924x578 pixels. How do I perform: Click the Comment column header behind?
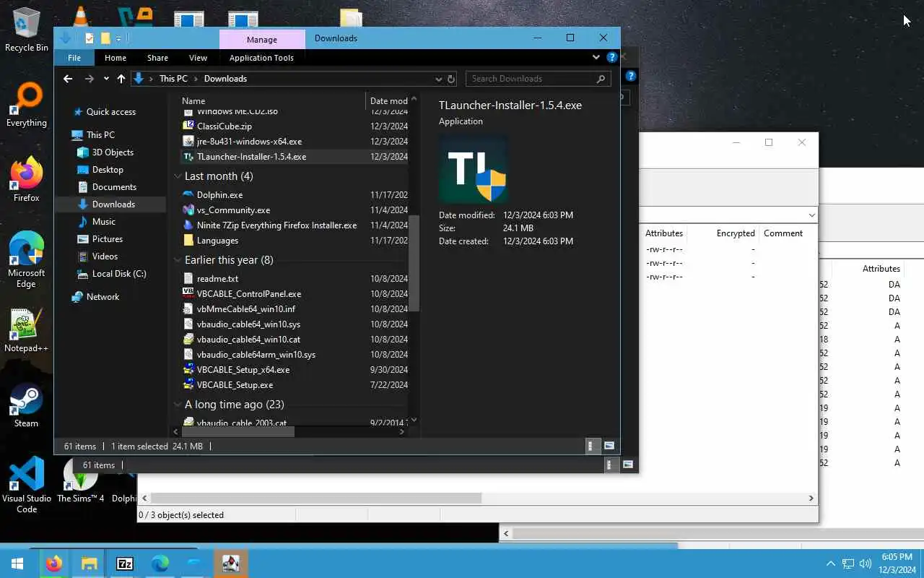(x=783, y=233)
